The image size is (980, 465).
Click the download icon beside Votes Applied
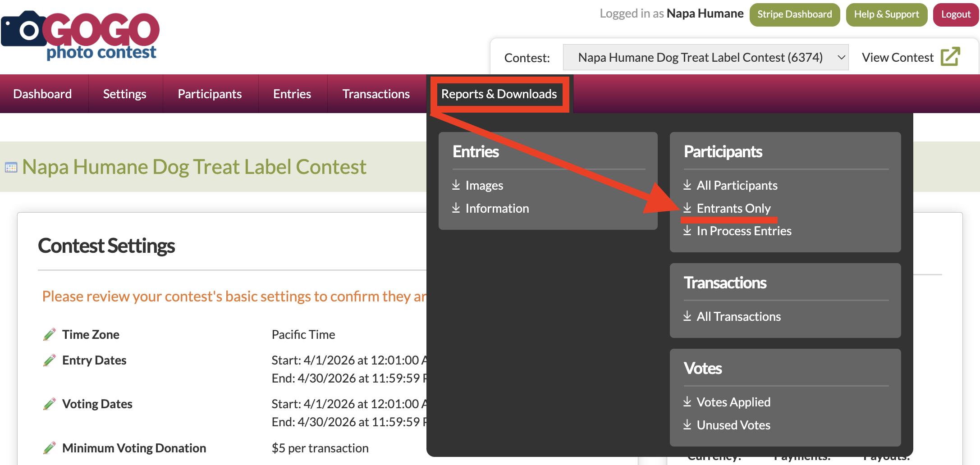687,401
